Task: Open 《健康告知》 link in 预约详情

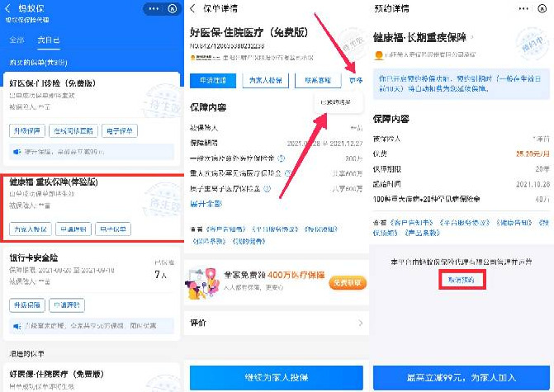Action: (514, 223)
